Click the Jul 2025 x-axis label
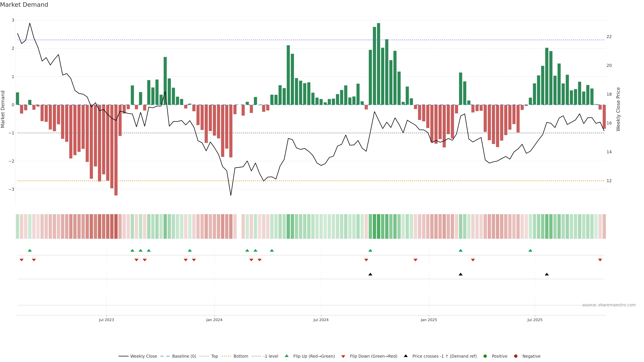This screenshot has height=362, width=644. tap(535, 320)
